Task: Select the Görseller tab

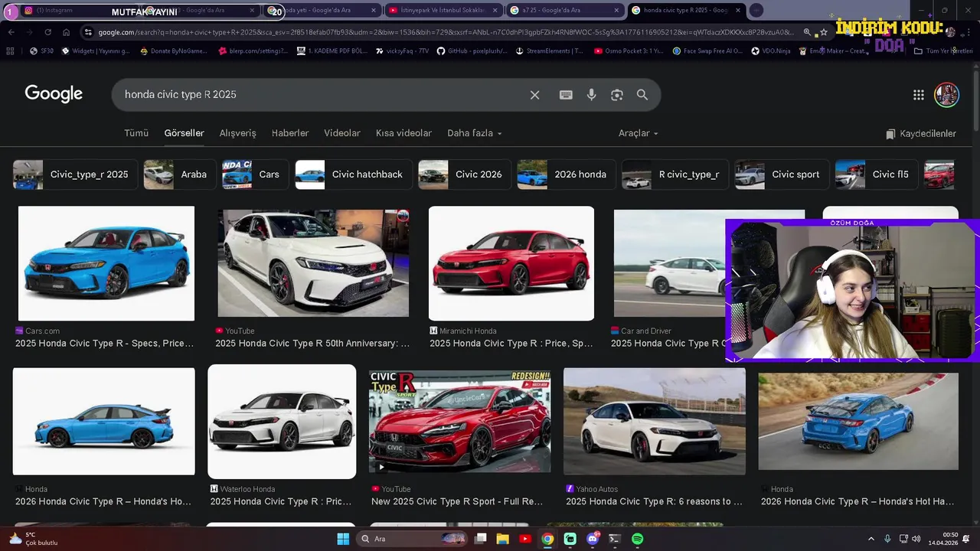Action: (184, 133)
